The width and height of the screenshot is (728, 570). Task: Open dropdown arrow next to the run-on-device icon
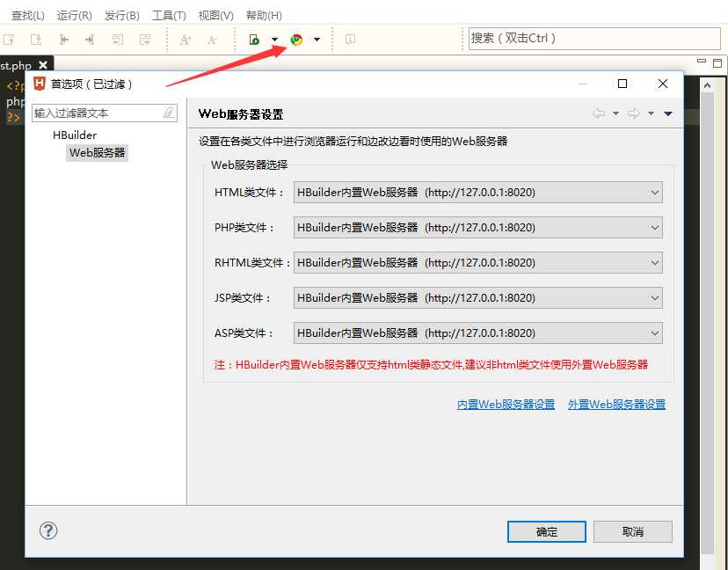coord(274,40)
